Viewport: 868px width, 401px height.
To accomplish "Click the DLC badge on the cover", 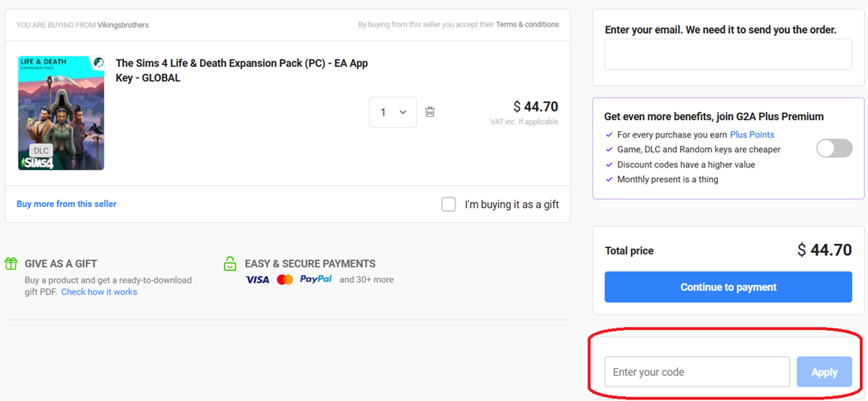I will click(41, 151).
